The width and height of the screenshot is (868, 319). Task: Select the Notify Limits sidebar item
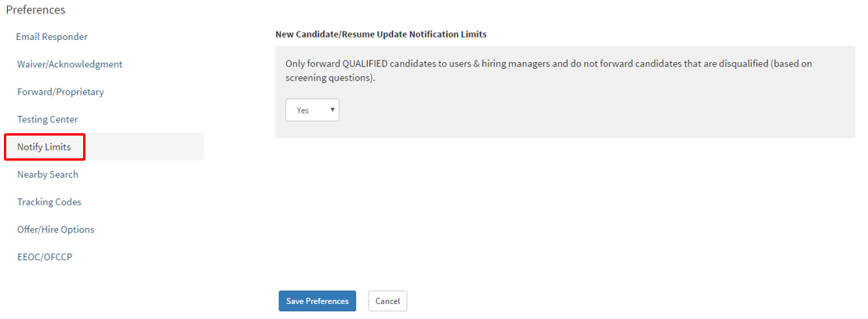44,147
